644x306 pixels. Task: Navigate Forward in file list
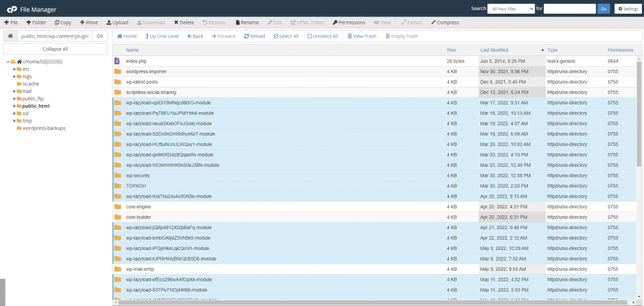pos(223,36)
